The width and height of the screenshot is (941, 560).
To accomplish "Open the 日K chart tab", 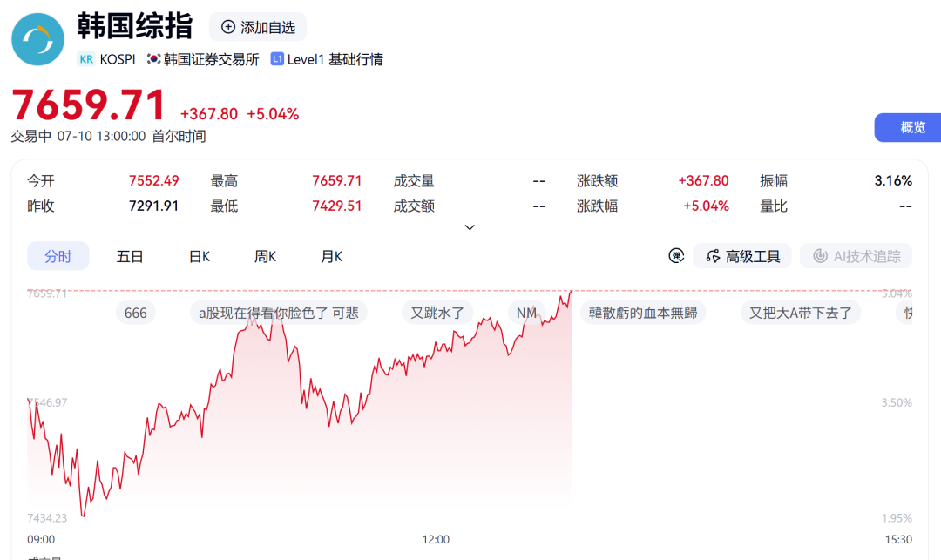I will tap(200, 257).
